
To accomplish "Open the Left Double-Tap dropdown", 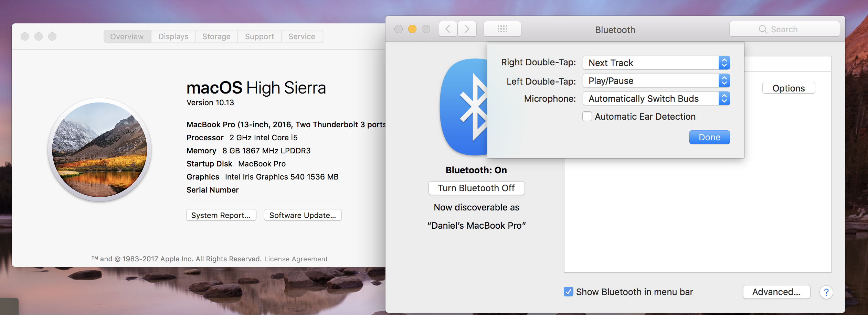I will point(656,81).
